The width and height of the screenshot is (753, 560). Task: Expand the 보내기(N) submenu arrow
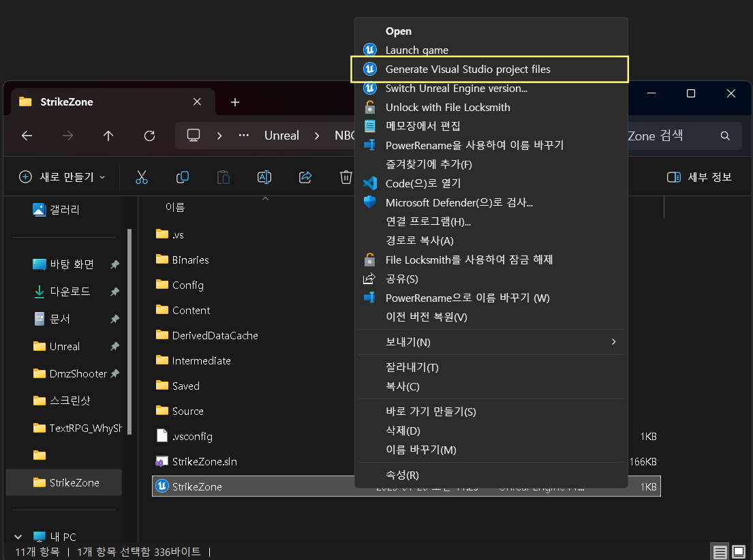pos(613,342)
